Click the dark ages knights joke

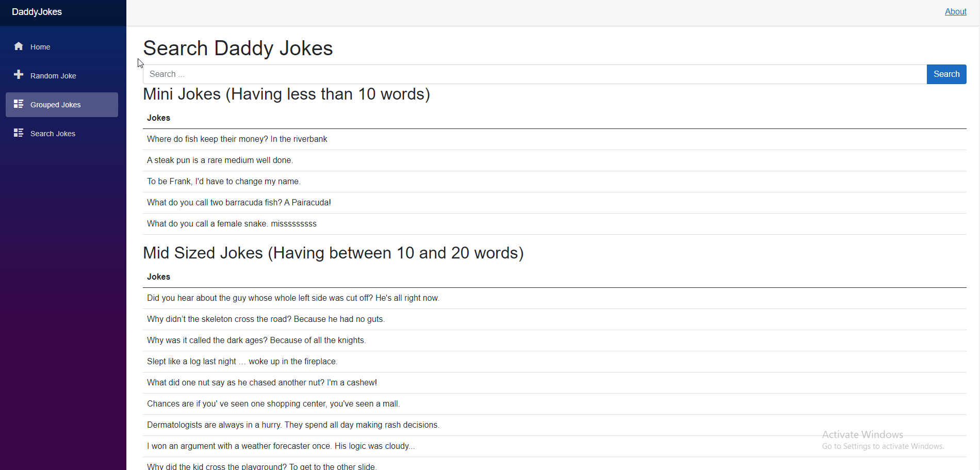(256, 340)
